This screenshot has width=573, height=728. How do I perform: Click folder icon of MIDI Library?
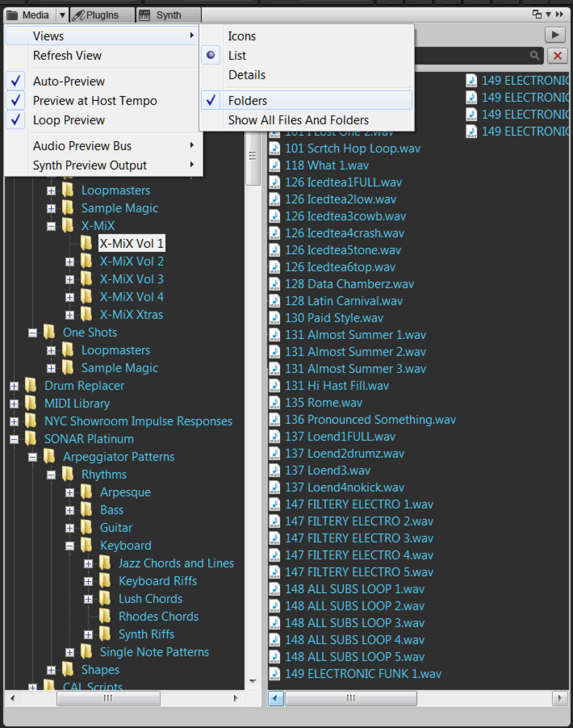tap(31, 403)
